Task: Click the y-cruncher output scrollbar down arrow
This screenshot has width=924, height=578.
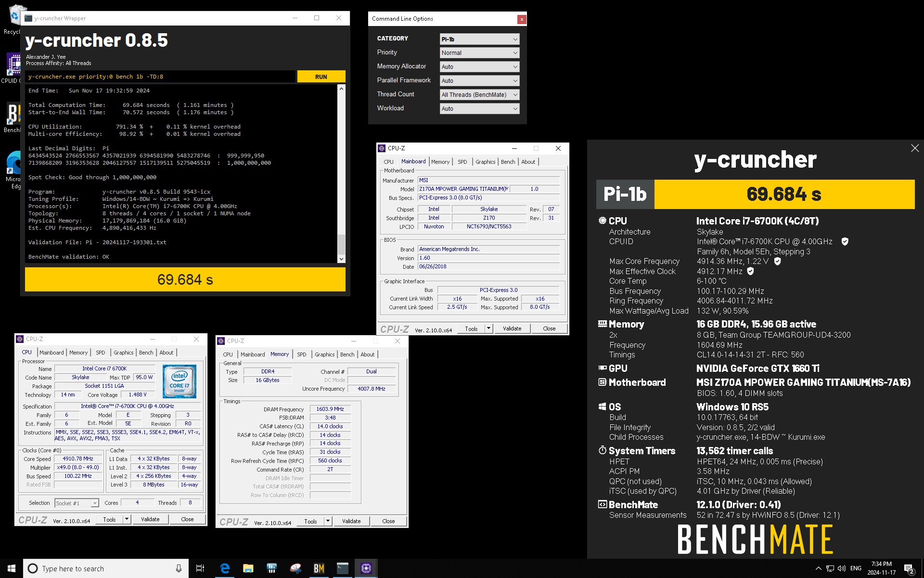Action: [341, 259]
